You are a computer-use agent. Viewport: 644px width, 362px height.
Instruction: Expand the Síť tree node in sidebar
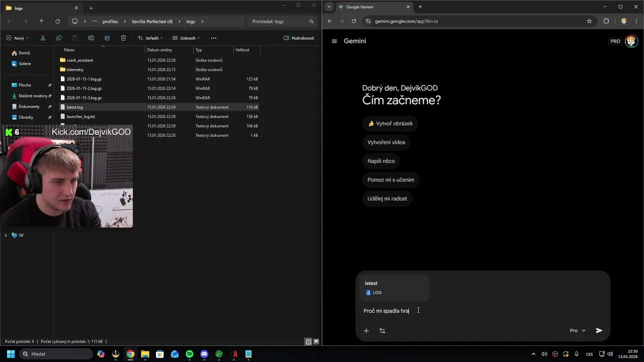click(6, 235)
